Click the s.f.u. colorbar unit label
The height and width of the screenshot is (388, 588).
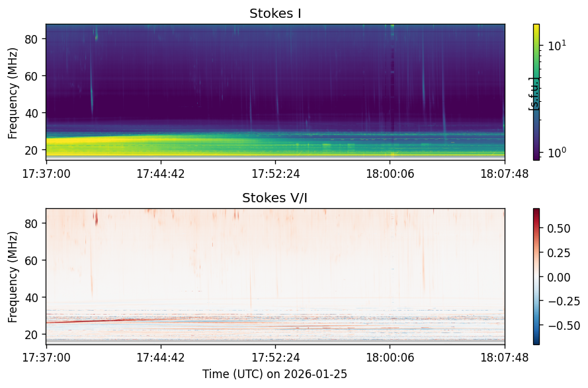534,93
